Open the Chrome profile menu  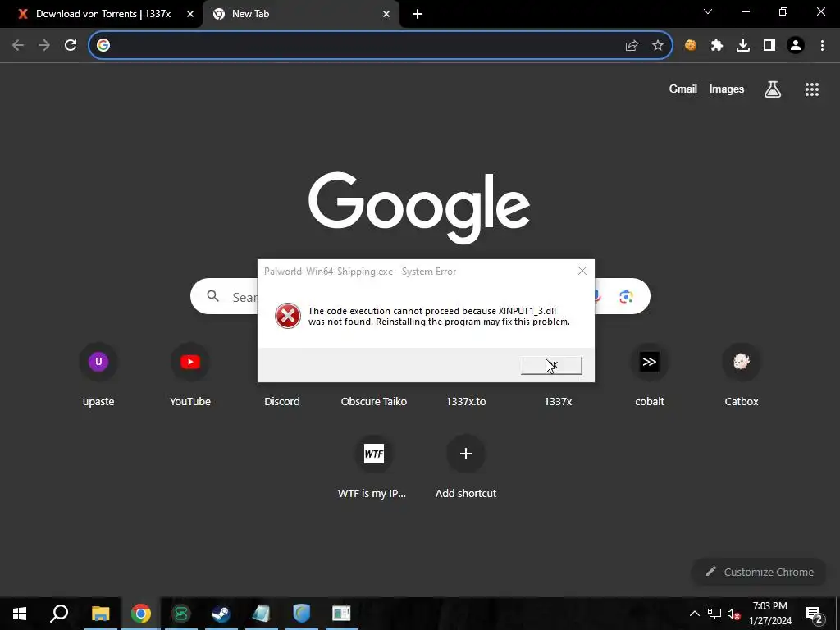[796, 46]
